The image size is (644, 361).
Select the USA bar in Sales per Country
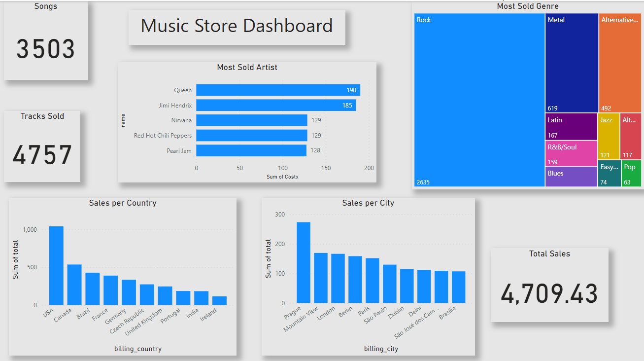click(56, 265)
